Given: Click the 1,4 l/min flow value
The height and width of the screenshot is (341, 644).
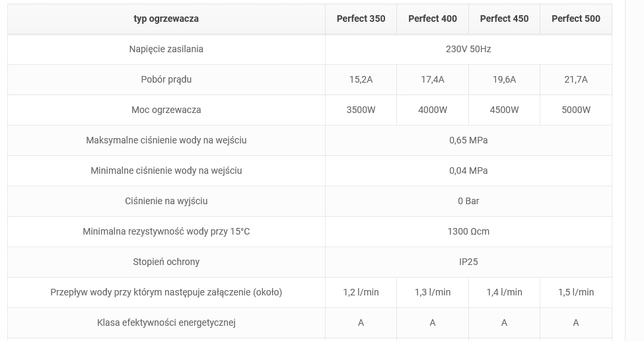Looking at the screenshot, I should (505, 293).
